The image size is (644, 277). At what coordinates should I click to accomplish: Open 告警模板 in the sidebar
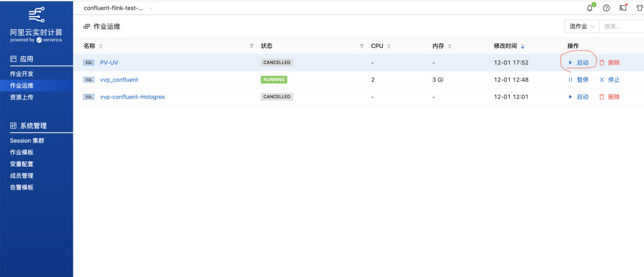click(x=22, y=188)
